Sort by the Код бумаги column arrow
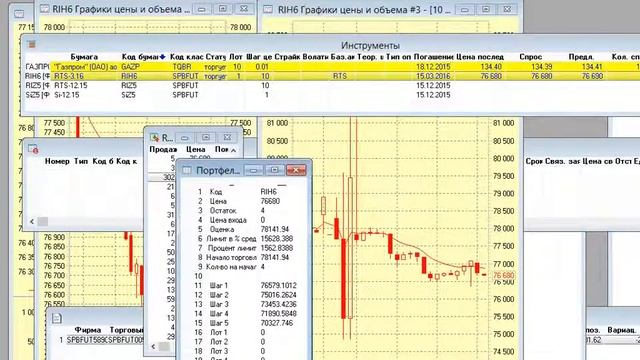This screenshot has height=360, width=640. click(x=162, y=57)
